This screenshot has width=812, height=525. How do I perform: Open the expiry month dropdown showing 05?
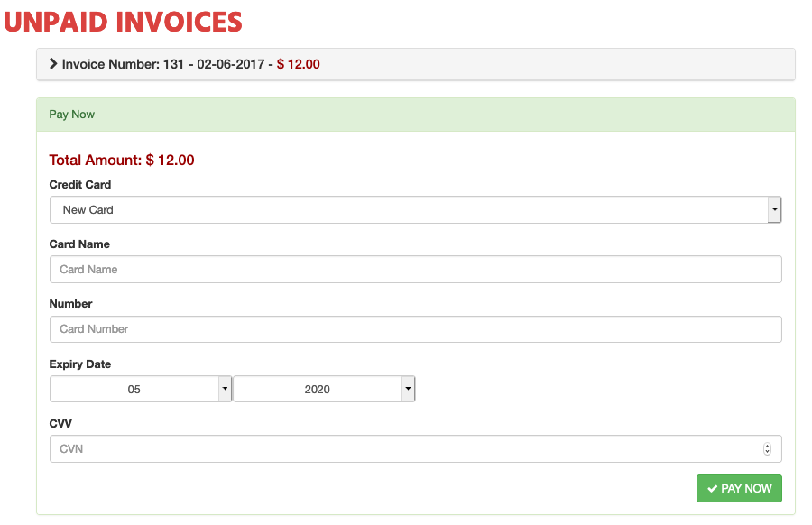(x=134, y=390)
